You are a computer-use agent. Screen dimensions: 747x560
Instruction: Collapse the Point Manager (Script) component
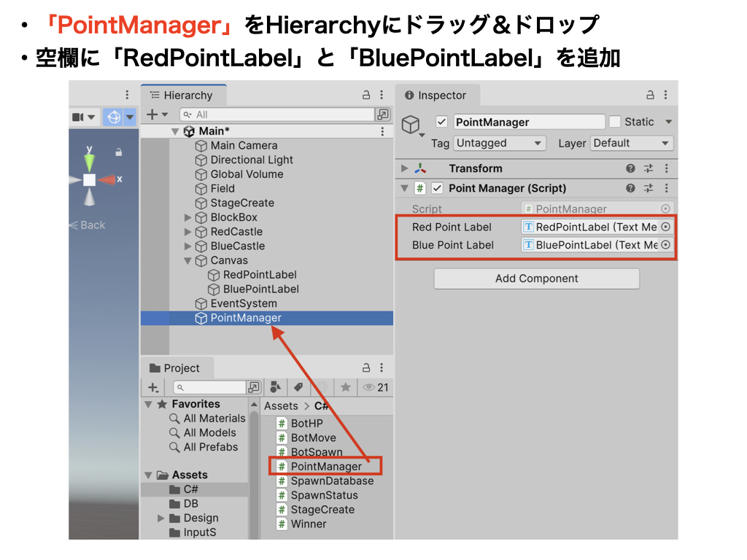[x=404, y=188]
